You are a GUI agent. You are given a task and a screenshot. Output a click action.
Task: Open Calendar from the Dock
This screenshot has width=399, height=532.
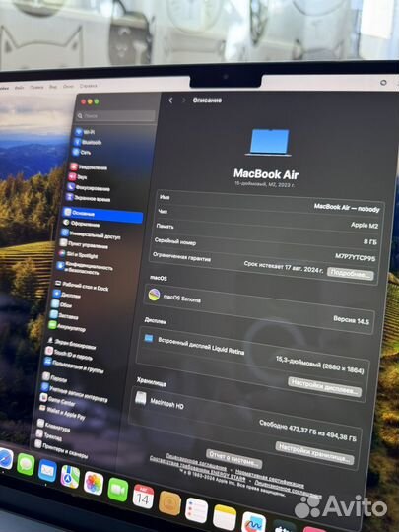143,497
